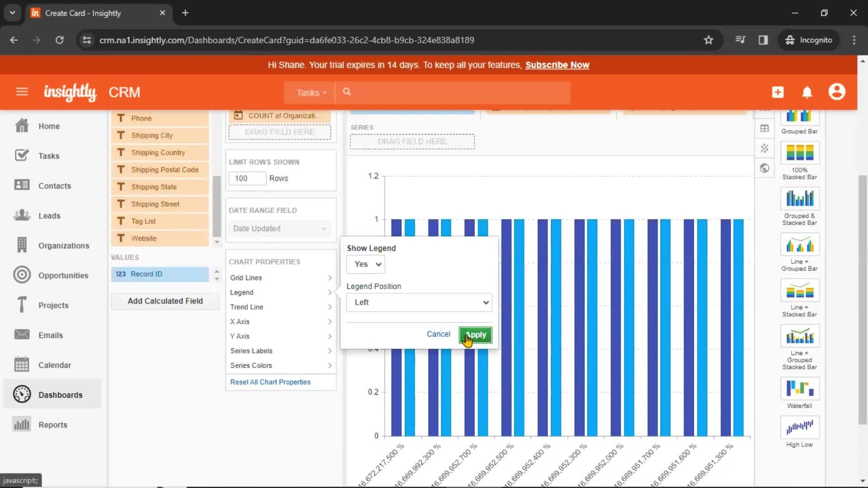Click the Reports sidebar icon
This screenshot has width=868, height=488.
tap(21, 424)
